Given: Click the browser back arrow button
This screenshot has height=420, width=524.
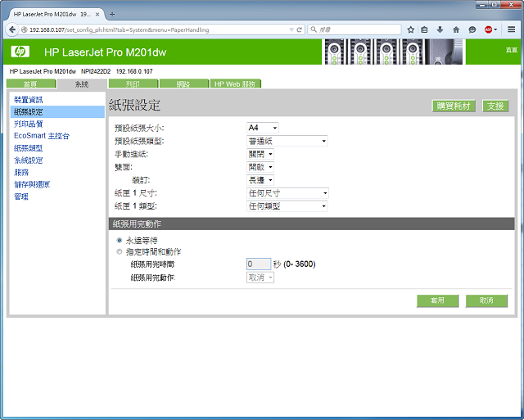Looking at the screenshot, I should coord(11,29).
